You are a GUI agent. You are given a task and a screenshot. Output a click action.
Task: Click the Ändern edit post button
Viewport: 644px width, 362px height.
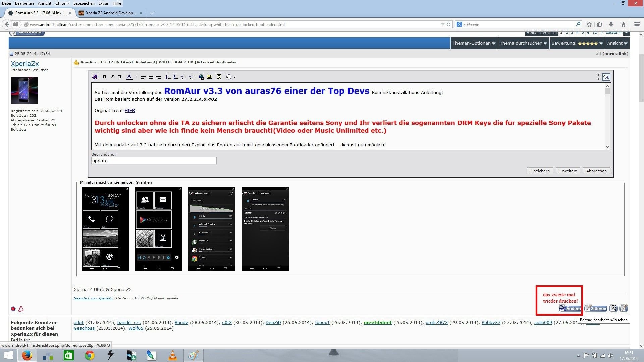click(570, 308)
